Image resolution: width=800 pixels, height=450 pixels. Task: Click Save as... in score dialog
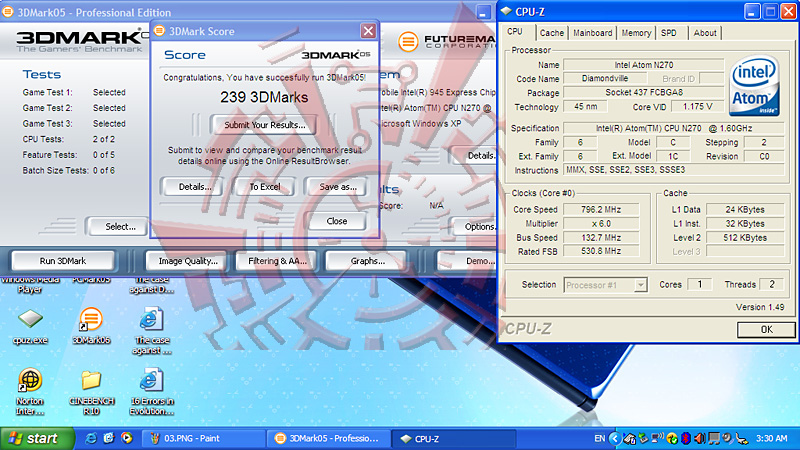point(337,187)
